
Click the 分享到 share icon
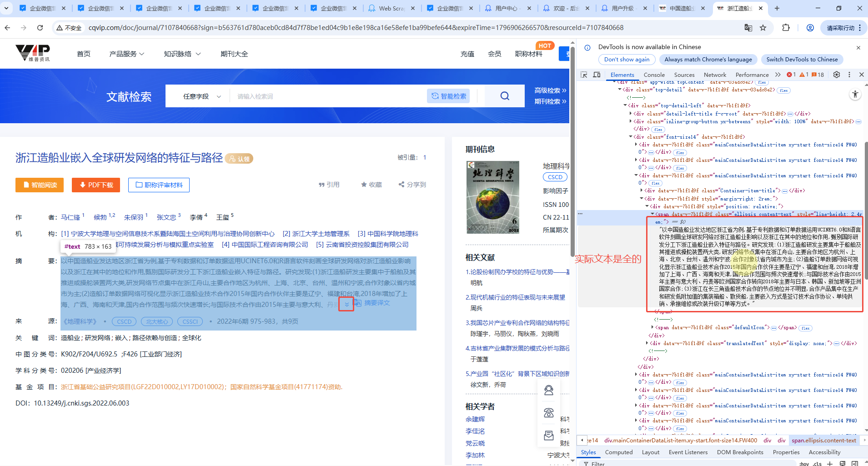click(x=412, y=185)
